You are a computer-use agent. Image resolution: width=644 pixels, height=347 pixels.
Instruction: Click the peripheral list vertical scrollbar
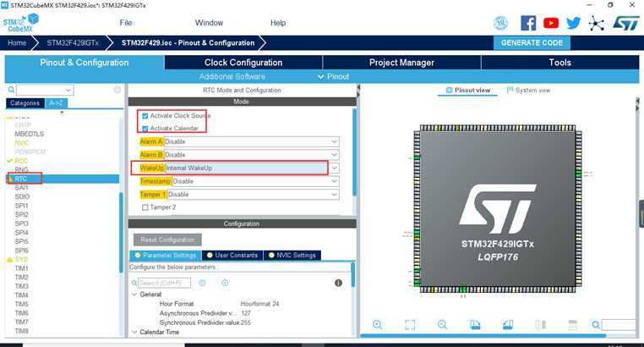121,232
